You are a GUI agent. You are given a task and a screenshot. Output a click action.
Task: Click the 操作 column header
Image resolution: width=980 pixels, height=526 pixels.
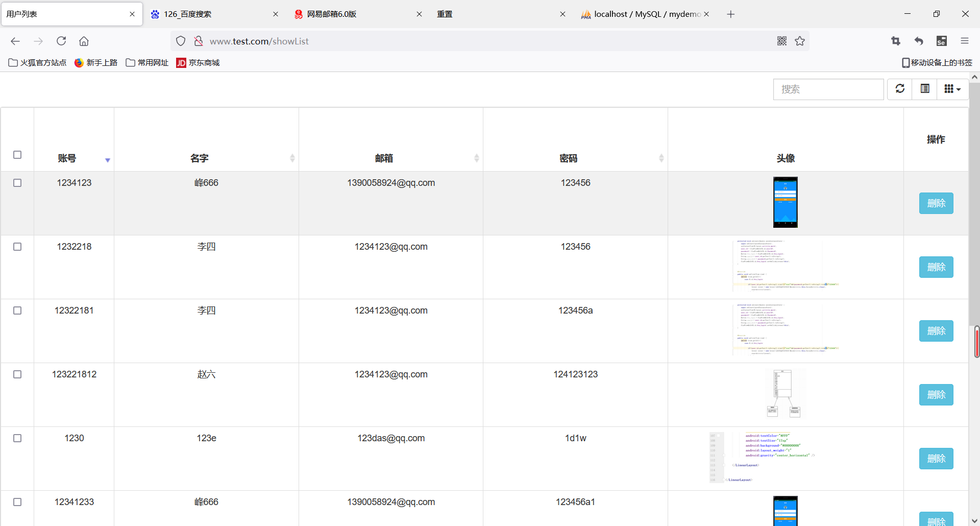(x=936, y=139)
